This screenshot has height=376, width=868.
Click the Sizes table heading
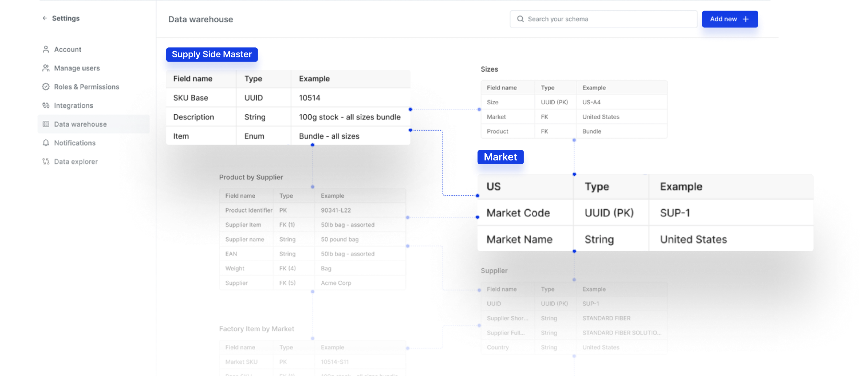pyautogui.click(x=489, y=69)
